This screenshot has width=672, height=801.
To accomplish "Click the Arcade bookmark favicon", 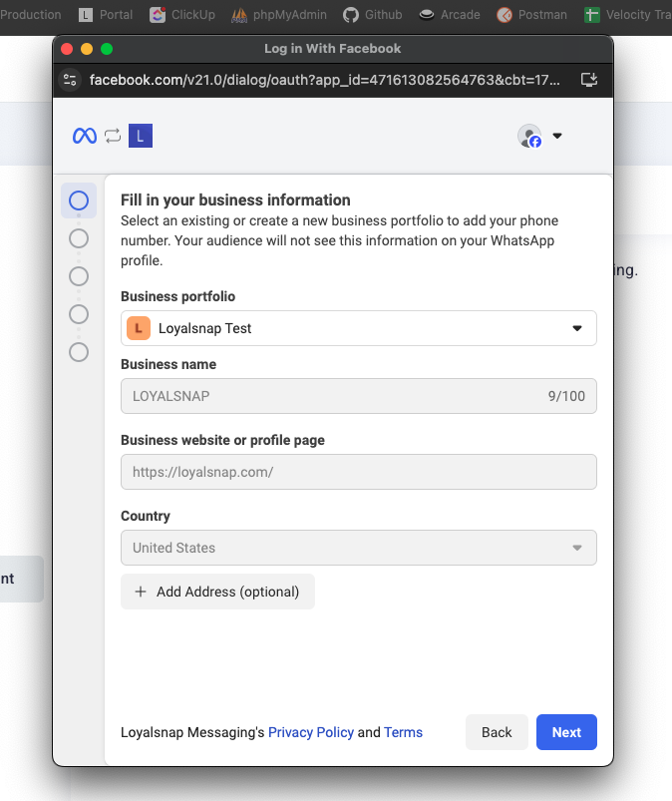I will 427,15.
